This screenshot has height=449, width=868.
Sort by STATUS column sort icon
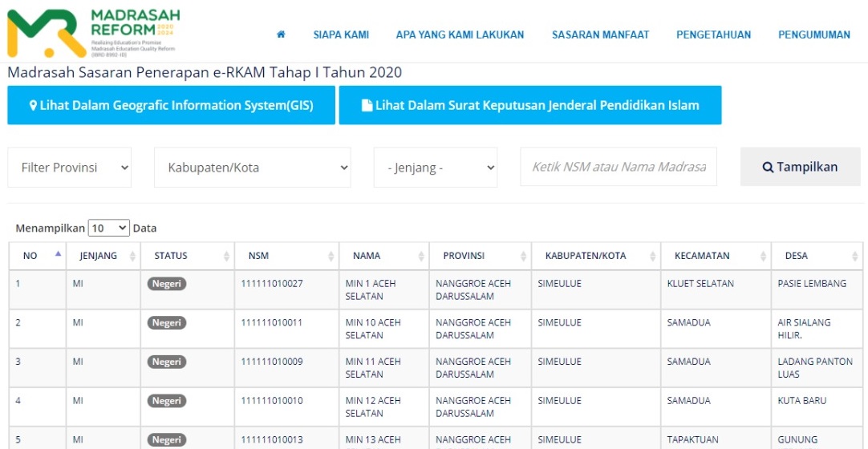226,256
